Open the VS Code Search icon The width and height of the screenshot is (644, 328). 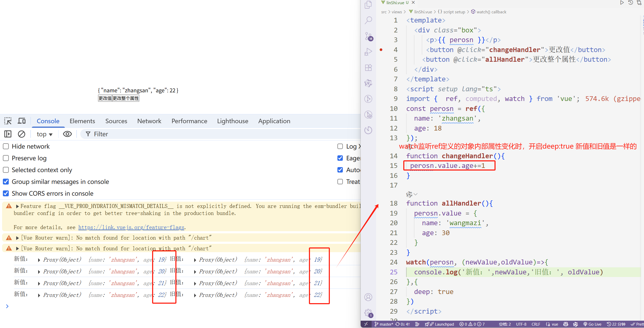point(369,20)
